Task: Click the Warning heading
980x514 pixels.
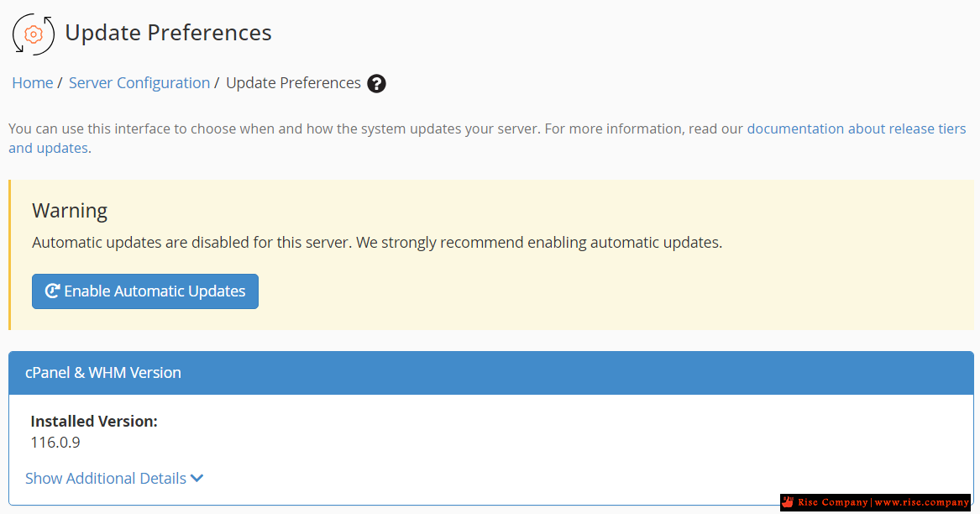Action: click(x=70, y=211)
